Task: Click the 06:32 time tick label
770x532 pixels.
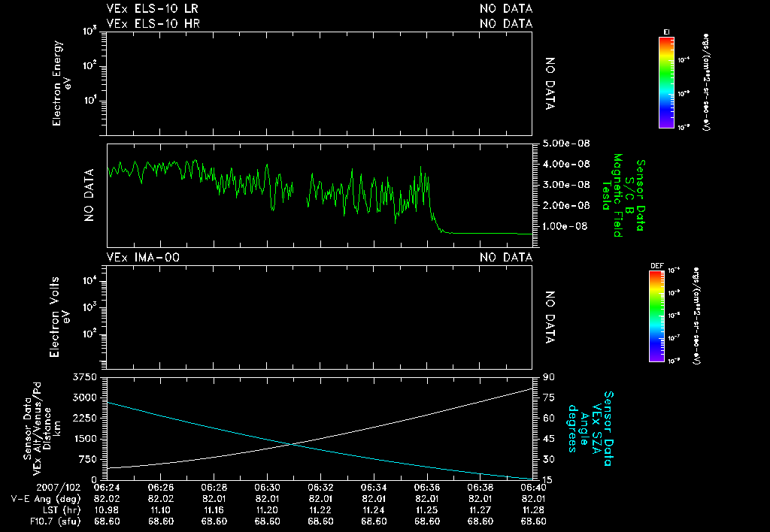Action: pyautogui.click(x=320, y=488)
